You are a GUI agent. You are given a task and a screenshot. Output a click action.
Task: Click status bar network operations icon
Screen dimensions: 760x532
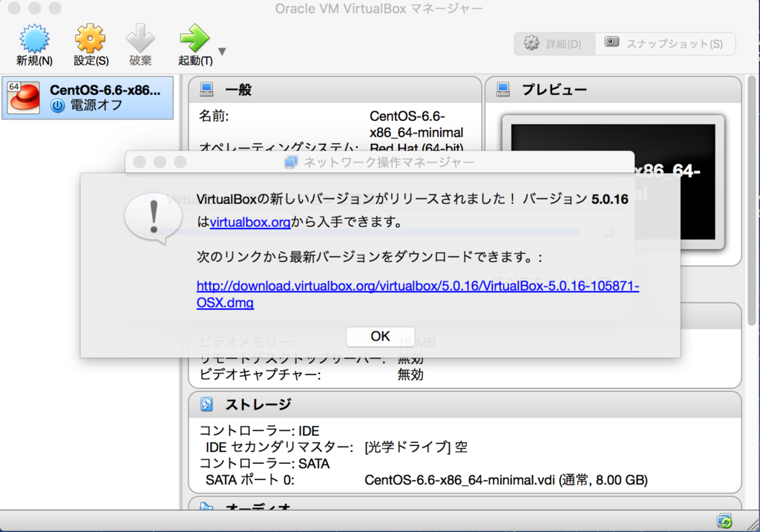click(724, 522)
